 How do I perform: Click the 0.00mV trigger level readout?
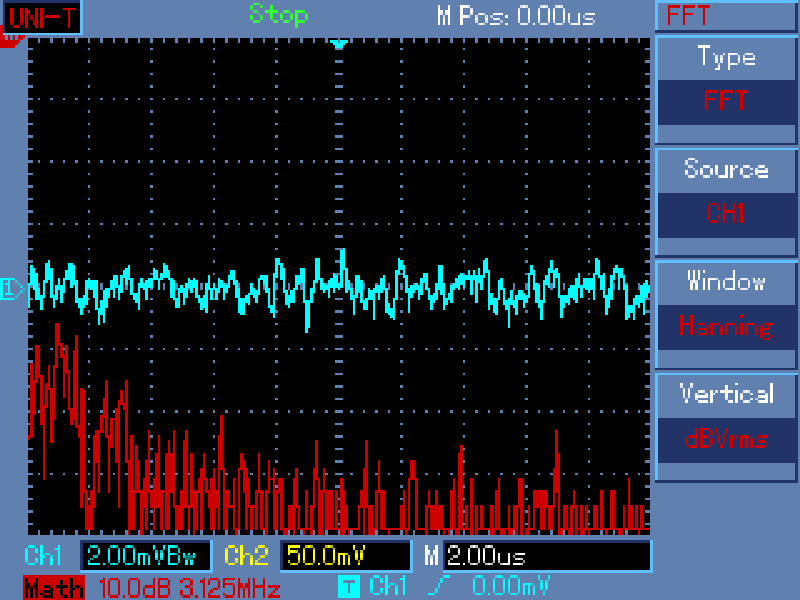(x=511, y=586)
